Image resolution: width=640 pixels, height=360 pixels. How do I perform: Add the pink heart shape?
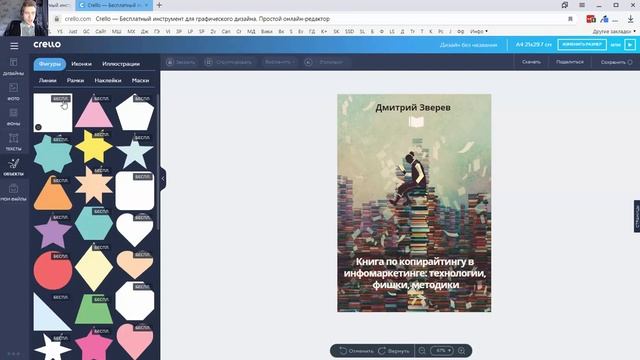[135, 342]
